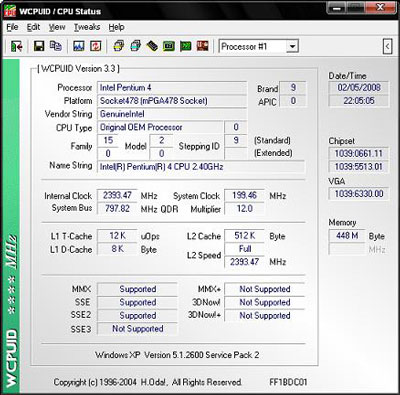Click the blue graph toolbar icon
Image resolution: width=400 pixels, height=395 pixels.
coord(79,46)
